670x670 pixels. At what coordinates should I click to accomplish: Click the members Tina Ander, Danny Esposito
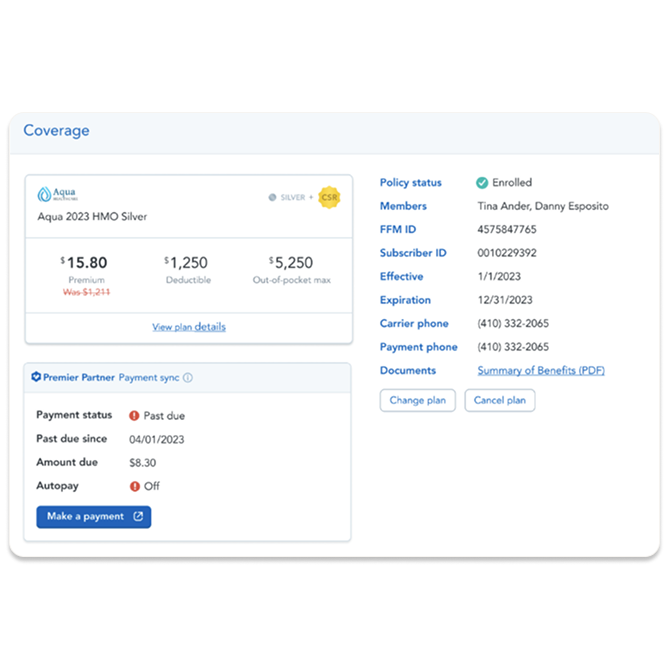[x=543, y=206]
